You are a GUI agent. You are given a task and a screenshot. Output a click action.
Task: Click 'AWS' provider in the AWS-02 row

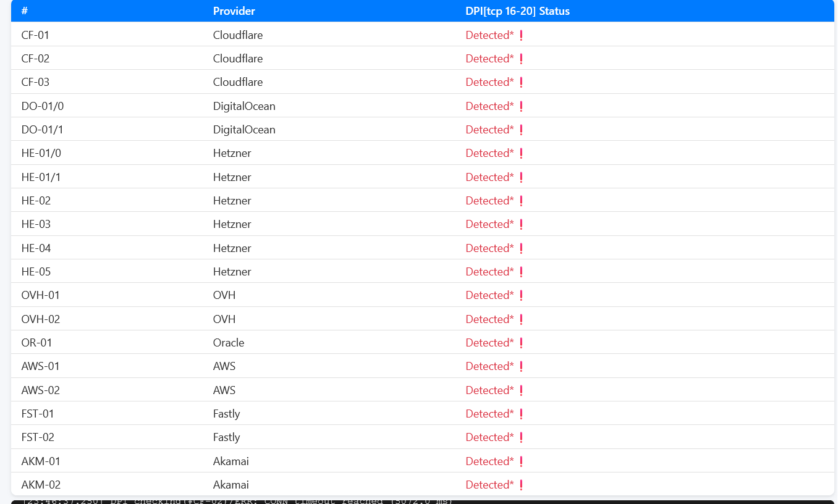pyautogui.click(x=224, y=390)
